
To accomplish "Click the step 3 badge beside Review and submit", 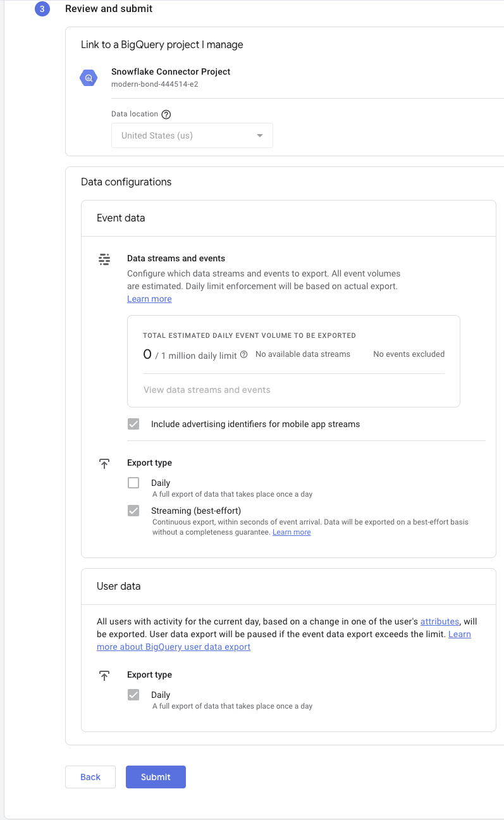I will pos(41,9).
